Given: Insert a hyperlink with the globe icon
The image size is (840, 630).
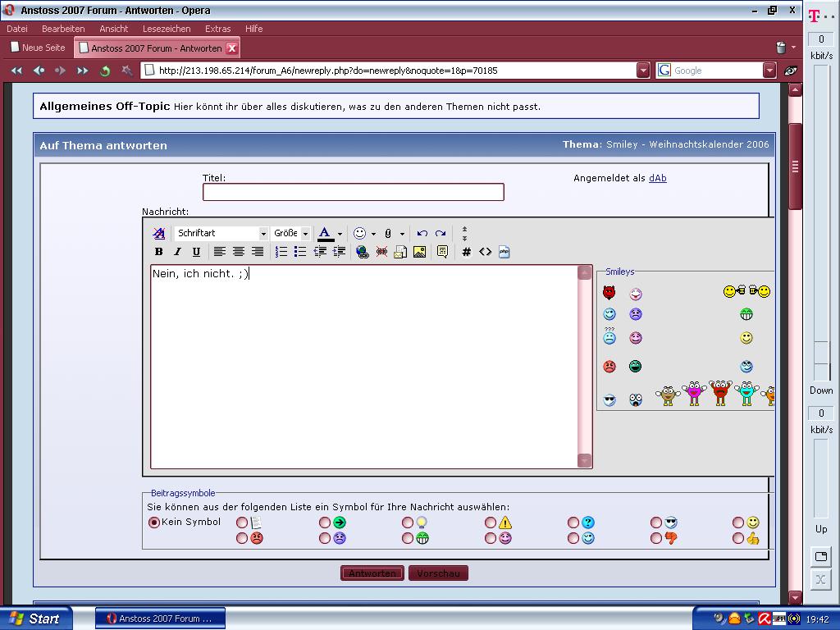Looking at the screenshot, I should click(362, 252).
